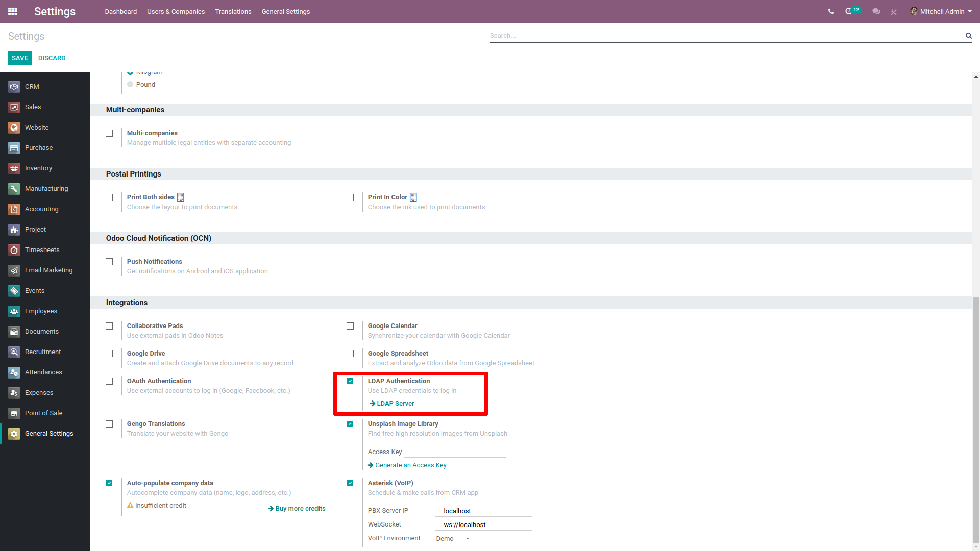This screenshot has height=551, width=980.
Task: Disable the Push Notifications checkbox
Action: tap(110, 262)
